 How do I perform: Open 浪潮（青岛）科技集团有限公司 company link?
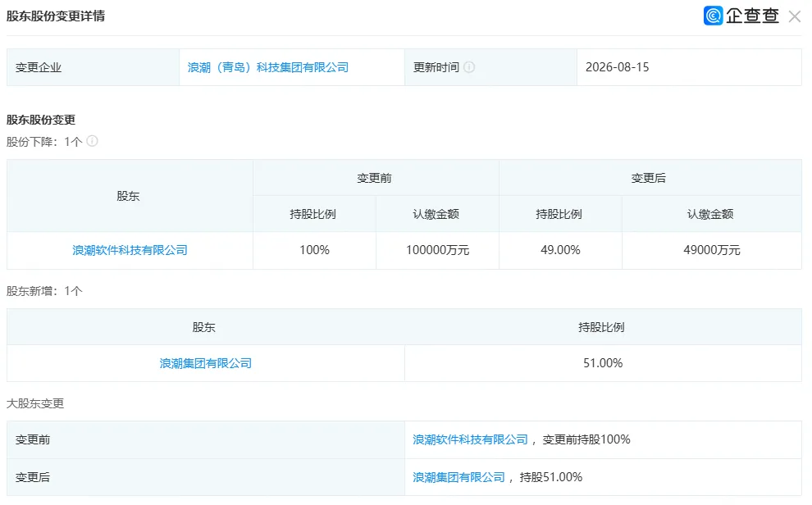267,67
